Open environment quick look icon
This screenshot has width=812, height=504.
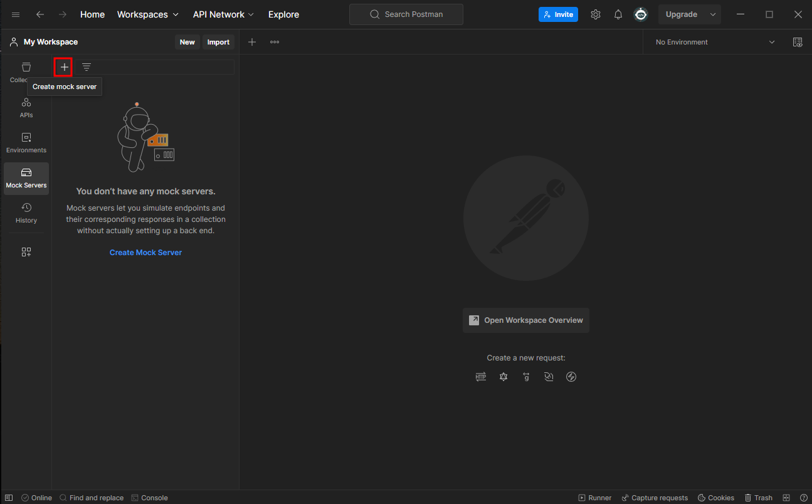coord(798,42)
